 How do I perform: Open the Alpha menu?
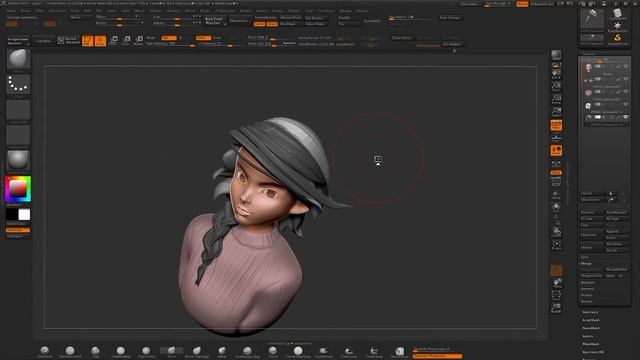[11, 11]
